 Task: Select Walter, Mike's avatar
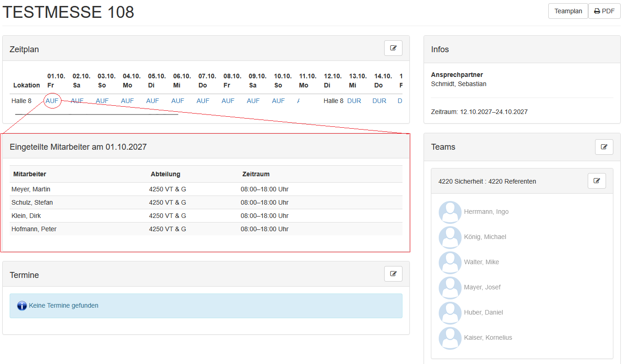tap(450, 262)
